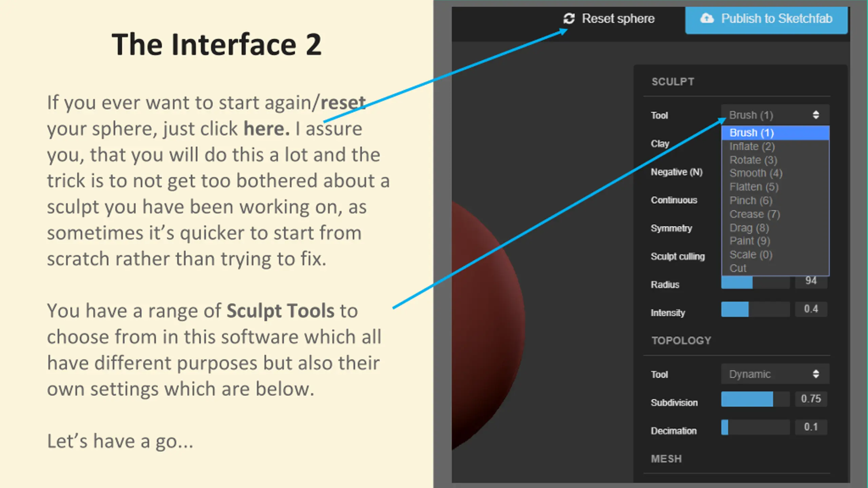The height and width of the screenshot is (488, 868).
Task: Click the Reset sphere label
Action: click(618, 19)
